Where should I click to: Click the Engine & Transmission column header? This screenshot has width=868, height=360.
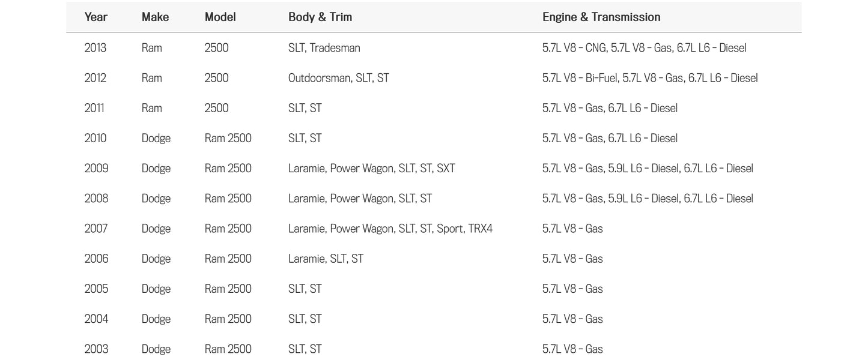[x=601, y=17]
